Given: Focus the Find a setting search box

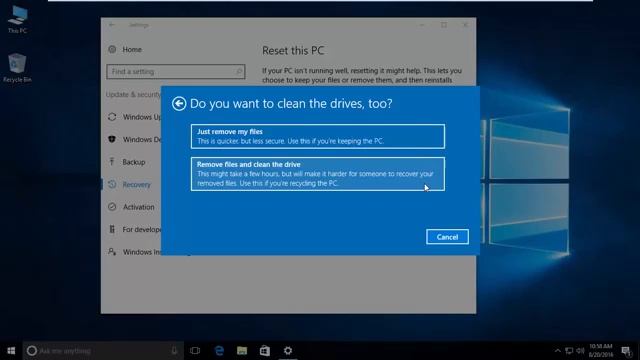Looking at the screenshot, I should tap(176, 71).
